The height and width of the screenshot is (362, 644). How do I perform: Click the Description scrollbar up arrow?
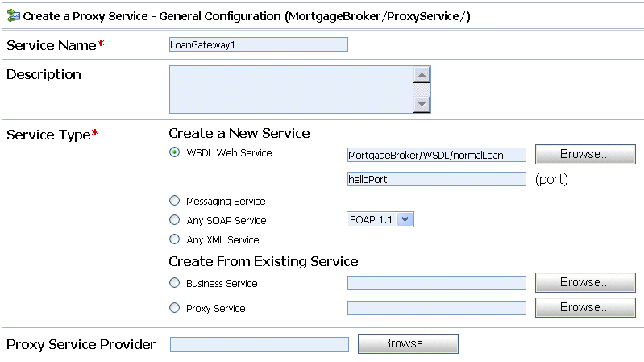(422, 75)
